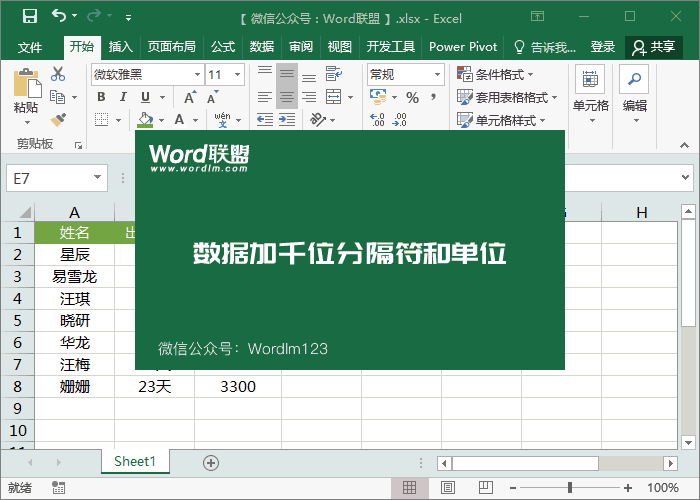Decrease indent icon
Viewport: 700px width, 500px height.
(x=265, y=120)
